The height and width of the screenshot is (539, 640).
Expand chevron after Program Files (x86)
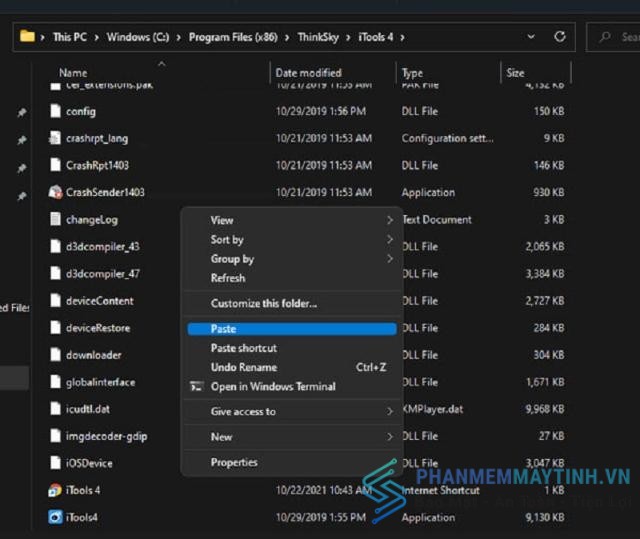coord(287,38)
